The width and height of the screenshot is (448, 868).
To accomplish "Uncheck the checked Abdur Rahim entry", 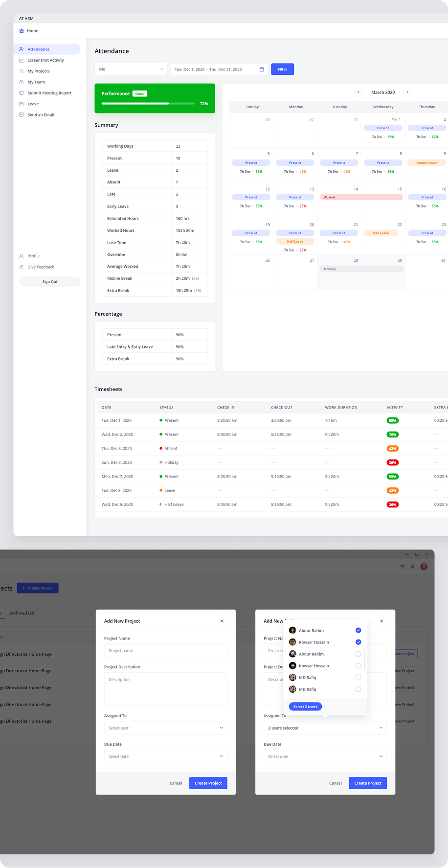I will [358, 630].
